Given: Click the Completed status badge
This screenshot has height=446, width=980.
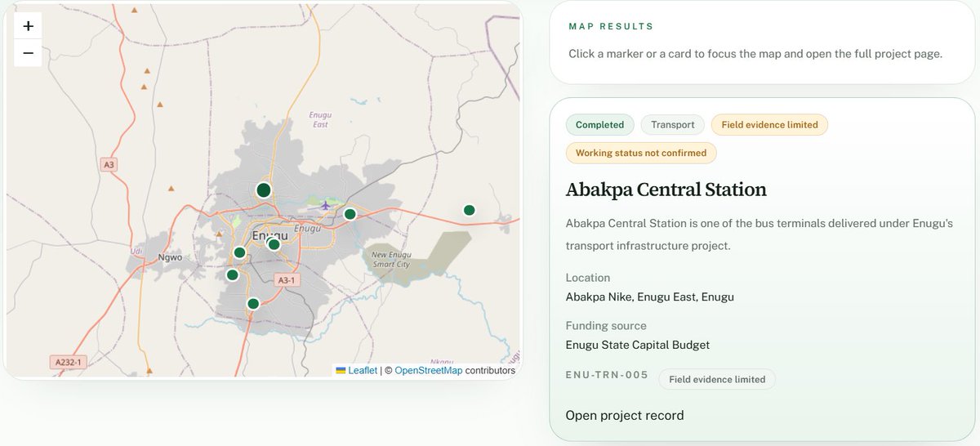Looking at the screenshot, I should tap(599, 125).
